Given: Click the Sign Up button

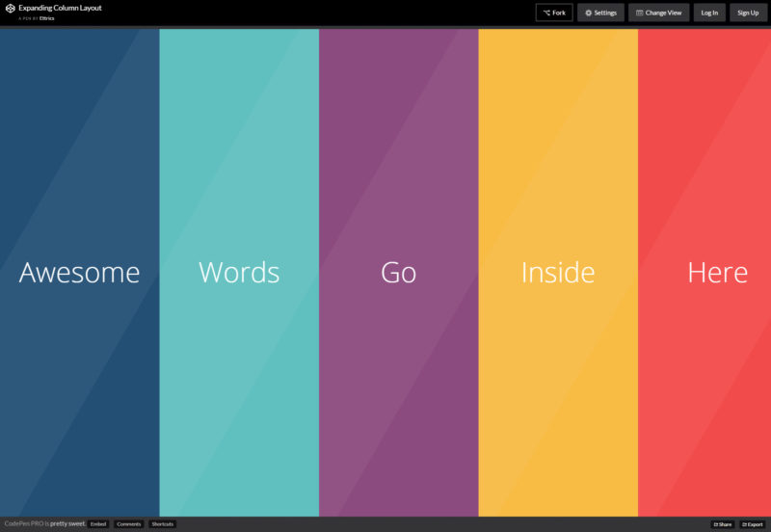Looking at the screenshot, I should pos(748,13).
